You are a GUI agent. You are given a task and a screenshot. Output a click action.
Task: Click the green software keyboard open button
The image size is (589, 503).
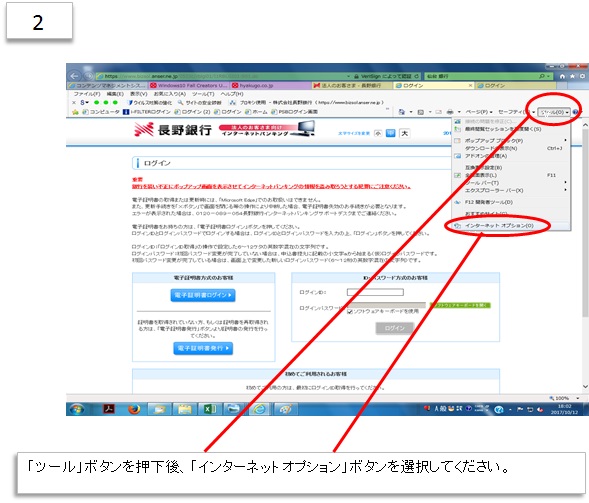tap(460, 305)
